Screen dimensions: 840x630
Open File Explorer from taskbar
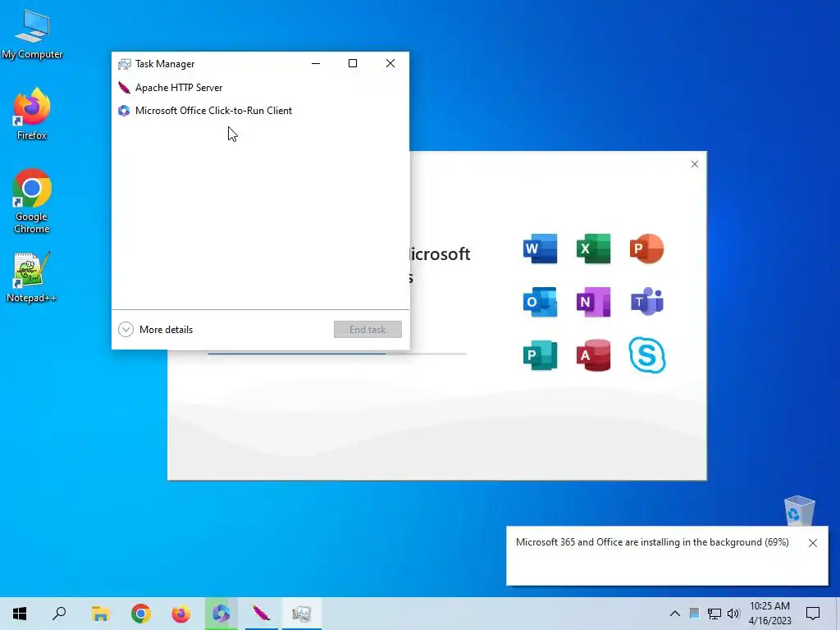point(100,614)
